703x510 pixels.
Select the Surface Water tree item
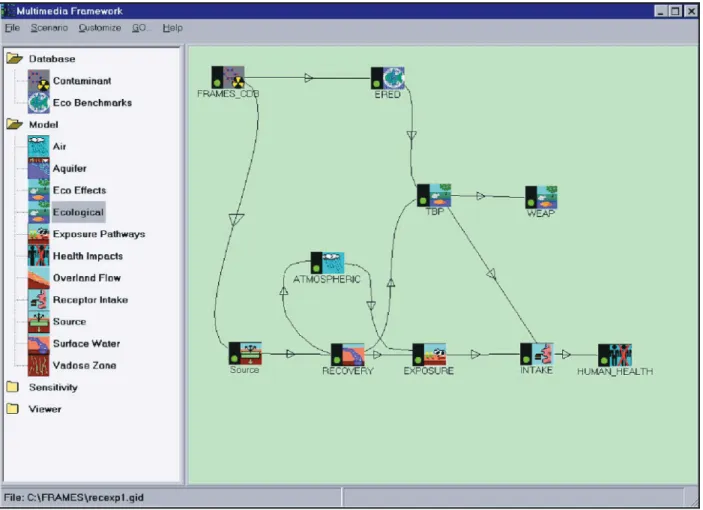87,344
